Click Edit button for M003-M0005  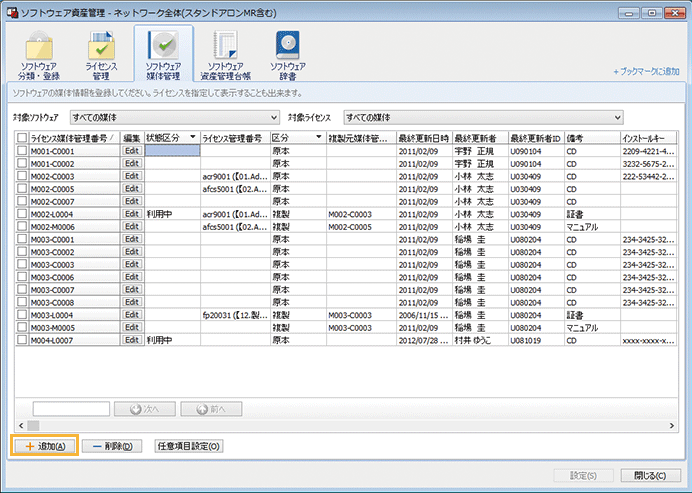click(132, 327)
